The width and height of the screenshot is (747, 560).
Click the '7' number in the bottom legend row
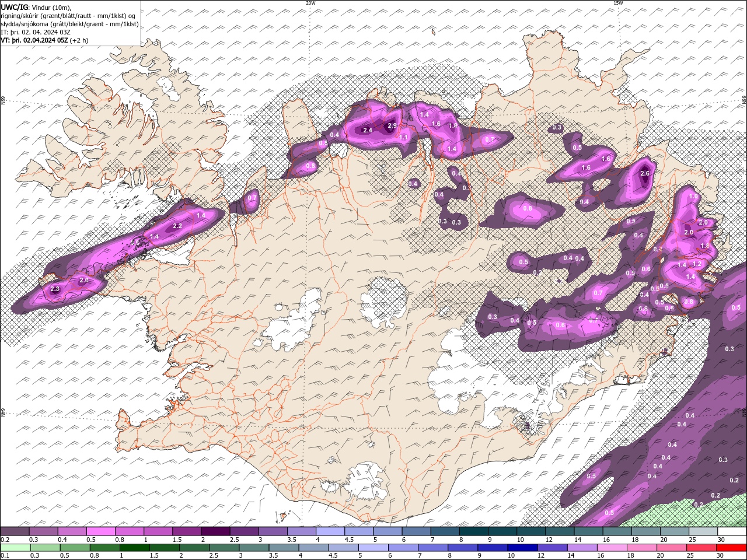pyautogui.click(x=419, y=556)
